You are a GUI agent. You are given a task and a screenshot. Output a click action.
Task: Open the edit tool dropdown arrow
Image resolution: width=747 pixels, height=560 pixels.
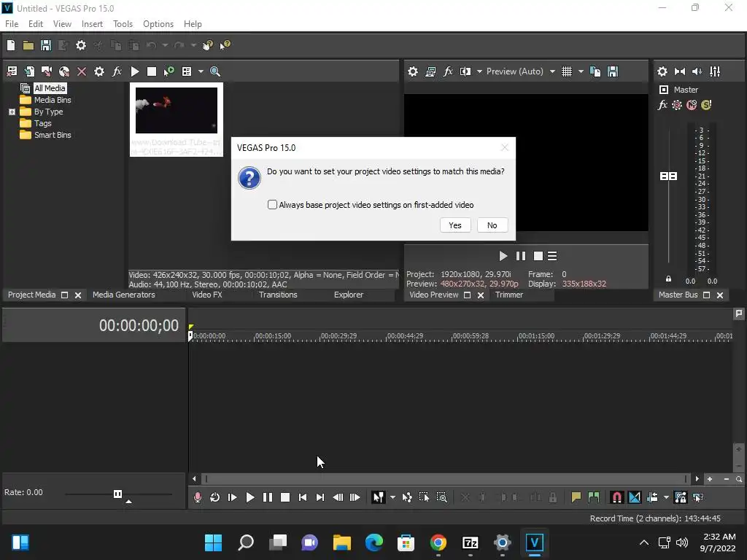[392, 497]
